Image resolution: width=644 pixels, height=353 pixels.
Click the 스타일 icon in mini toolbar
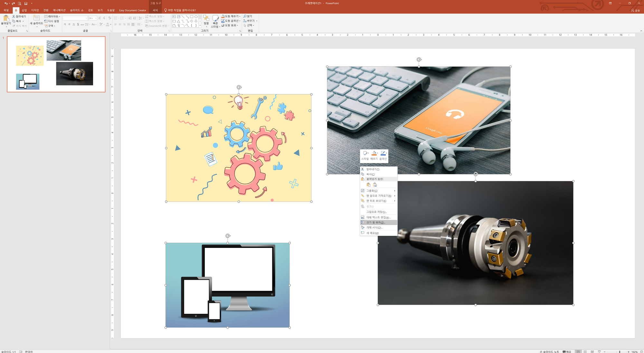(365, 153)
